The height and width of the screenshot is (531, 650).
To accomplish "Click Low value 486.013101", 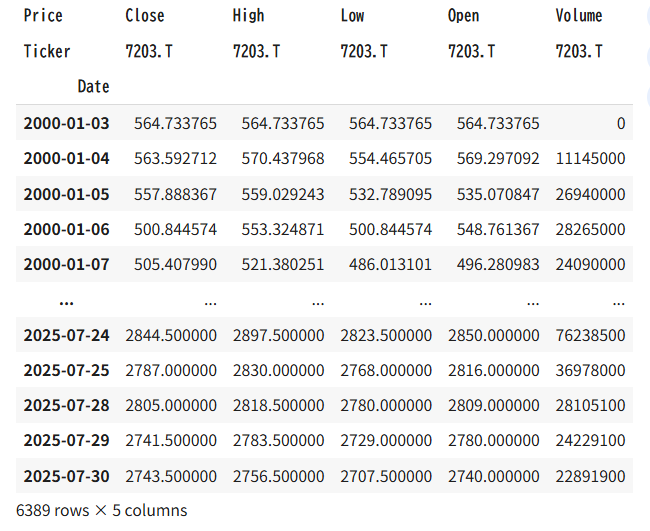I will click(390, 264).
